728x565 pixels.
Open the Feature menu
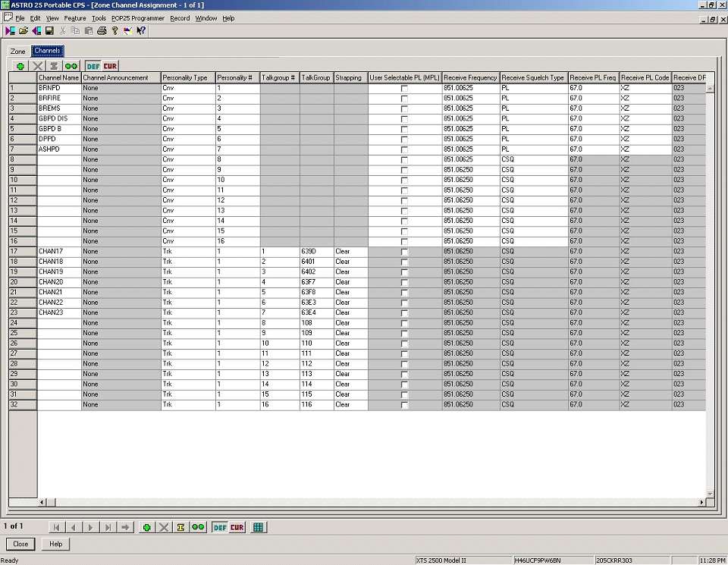pos(75,17)
